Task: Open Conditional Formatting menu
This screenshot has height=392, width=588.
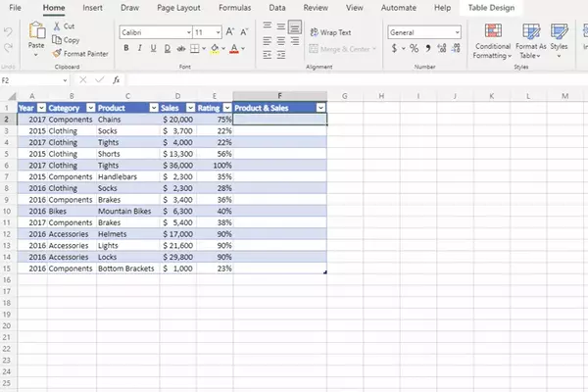Action: point(493,41)
